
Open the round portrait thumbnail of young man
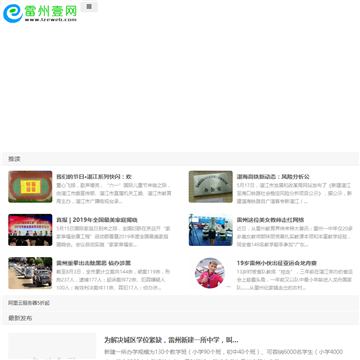coord(210,273)
